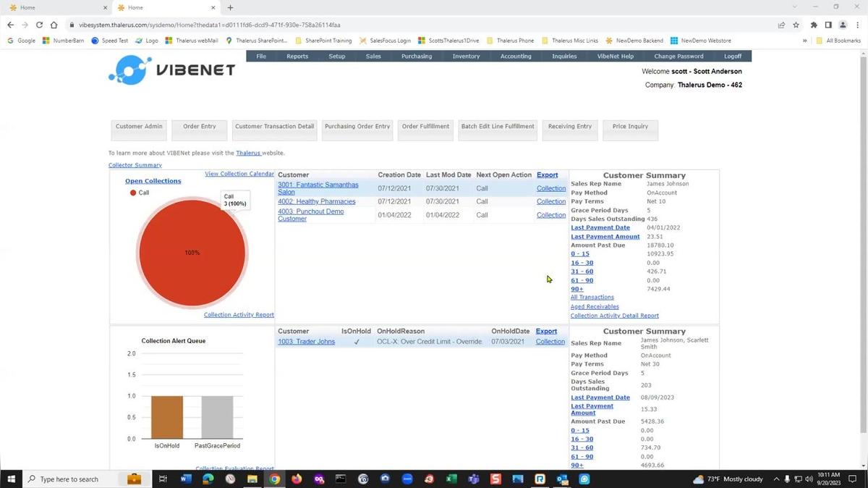868x488 pixels.
Task: Open Chrome extensions puzzle icon
Action: click(x=813, y=25)
